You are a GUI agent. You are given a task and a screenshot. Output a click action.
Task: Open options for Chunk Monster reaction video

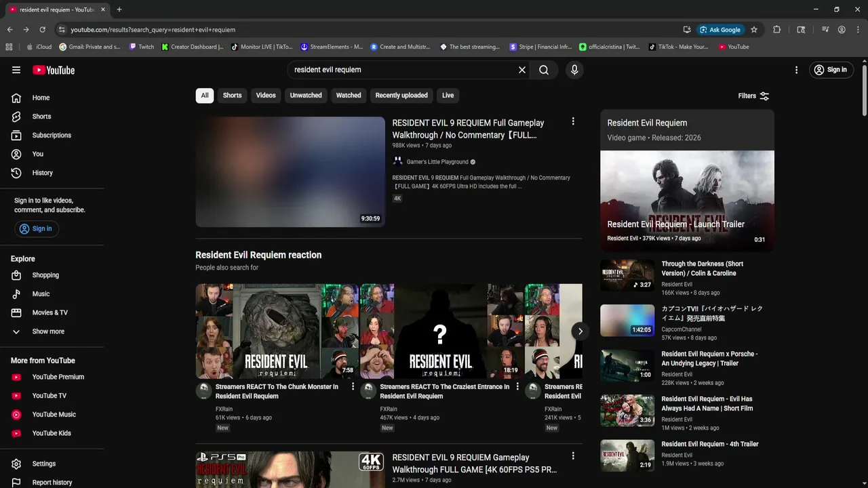click(x=353, y=386)
